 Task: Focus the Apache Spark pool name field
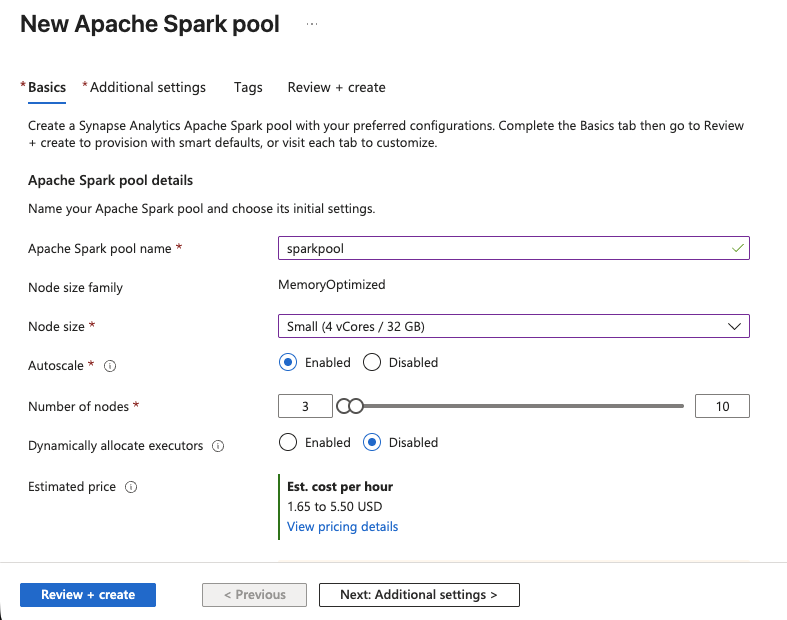click(x=513, y=248)
